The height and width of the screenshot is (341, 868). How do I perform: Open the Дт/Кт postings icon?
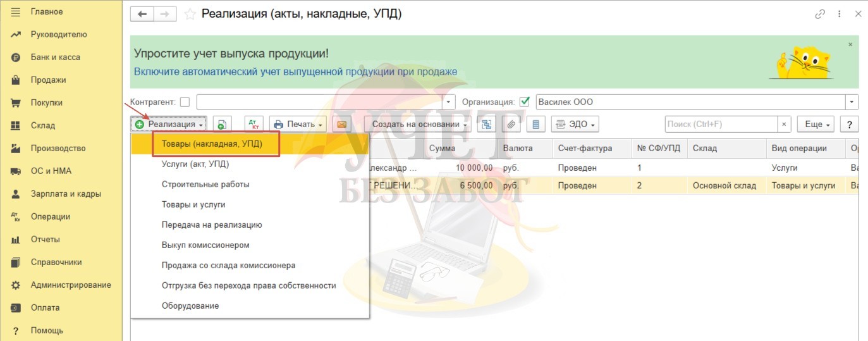pyautogui.click(x=254, y=125)
